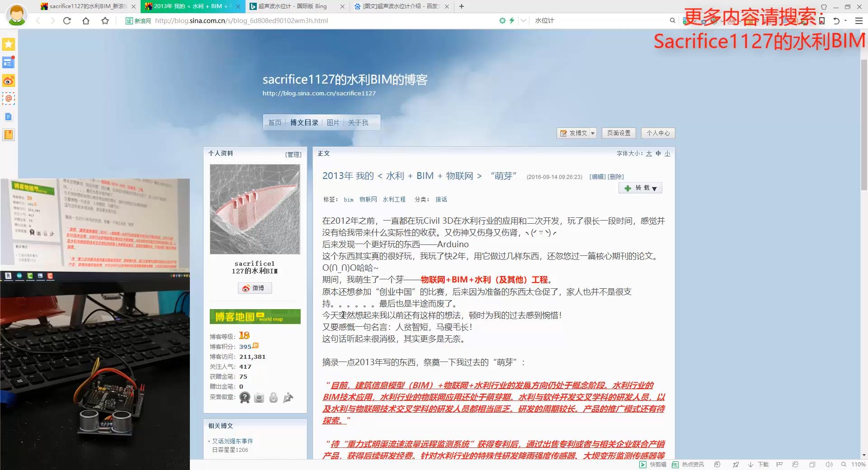Click the download 下载 arrow in the taskbar

[x=750, y=464]
